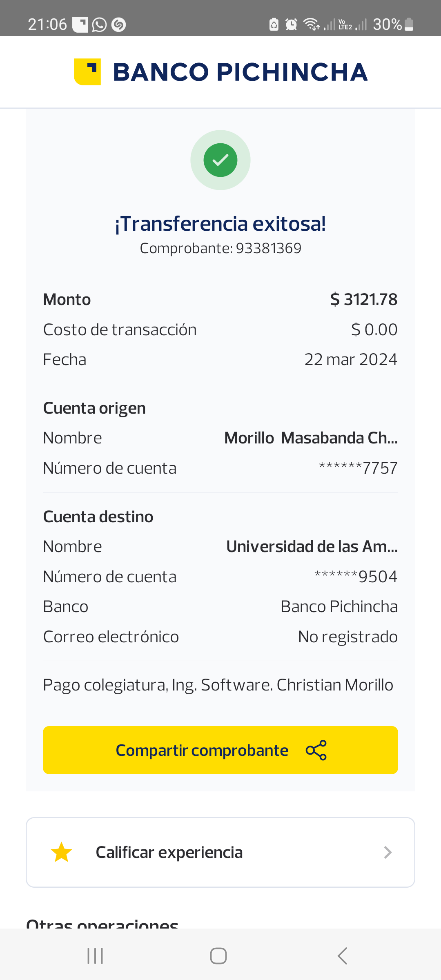Tap the alarm icon in the status bar

[x=291, y=24]
